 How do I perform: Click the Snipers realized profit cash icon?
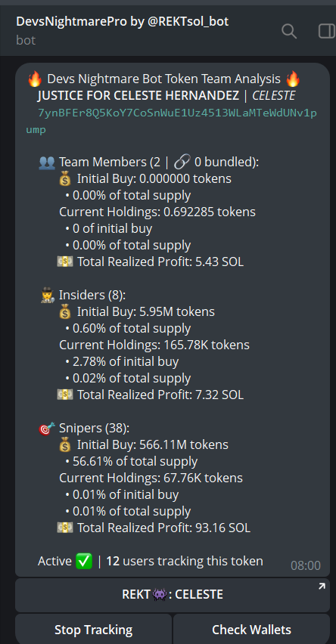pos(65,528)
